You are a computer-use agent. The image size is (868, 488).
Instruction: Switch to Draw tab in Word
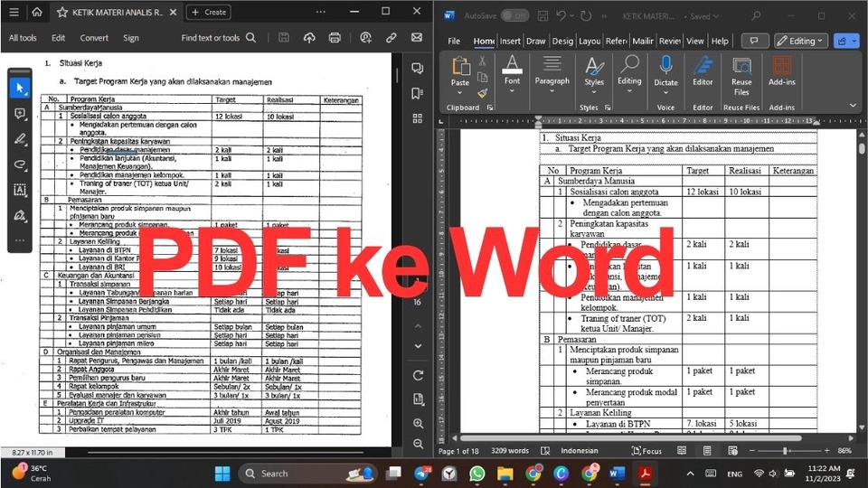pyautogui.click(x=536, y=41)
